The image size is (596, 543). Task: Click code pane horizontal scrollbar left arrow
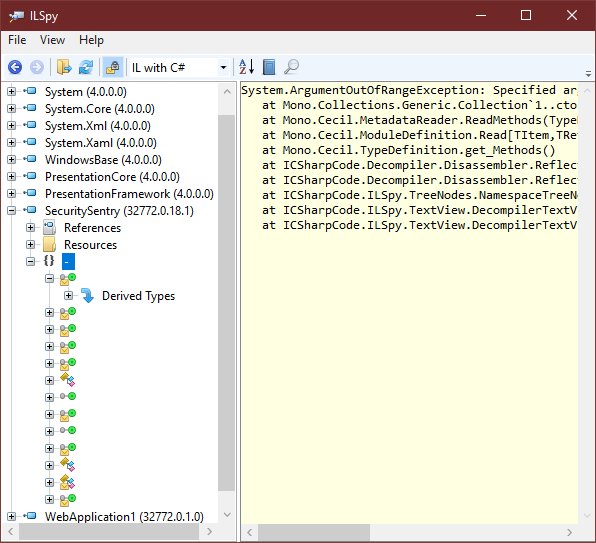pyautogui.click(x=249, y=532)
